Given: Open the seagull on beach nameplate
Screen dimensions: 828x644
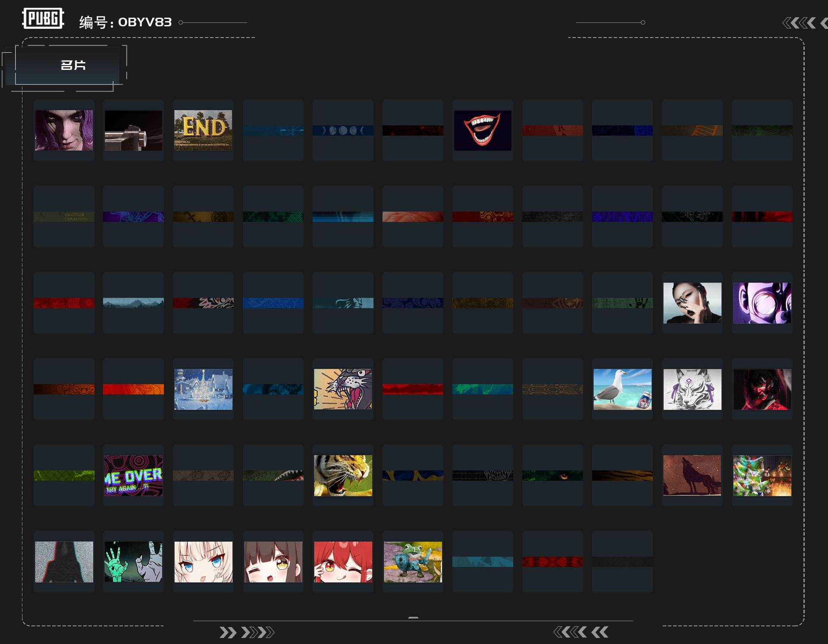Looking at the screenshot, I should tap(622, 389).
